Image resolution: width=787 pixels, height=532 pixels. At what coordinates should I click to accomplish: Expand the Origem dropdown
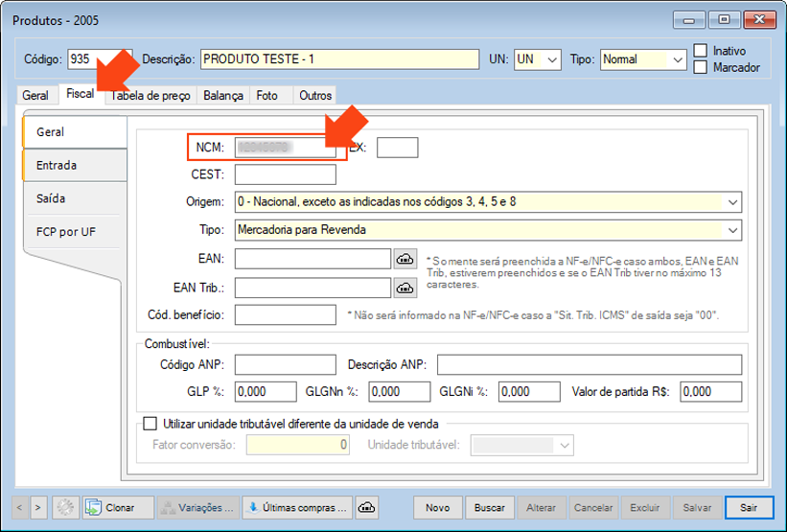point(732,202)
